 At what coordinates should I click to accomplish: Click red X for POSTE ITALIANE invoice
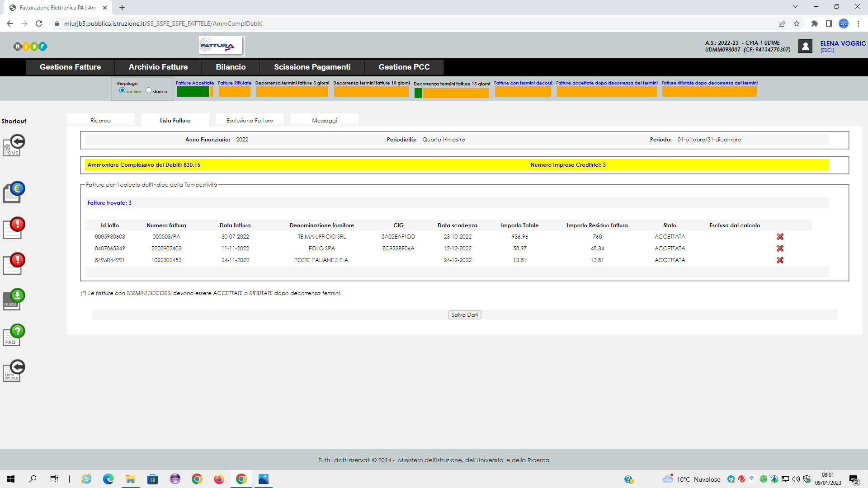point(780,260)
